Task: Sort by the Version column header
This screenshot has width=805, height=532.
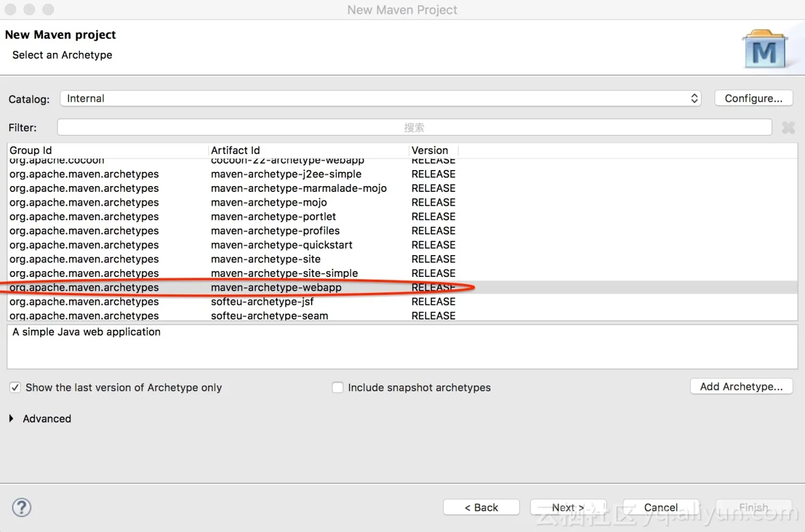Action: [x=434, y=150]
